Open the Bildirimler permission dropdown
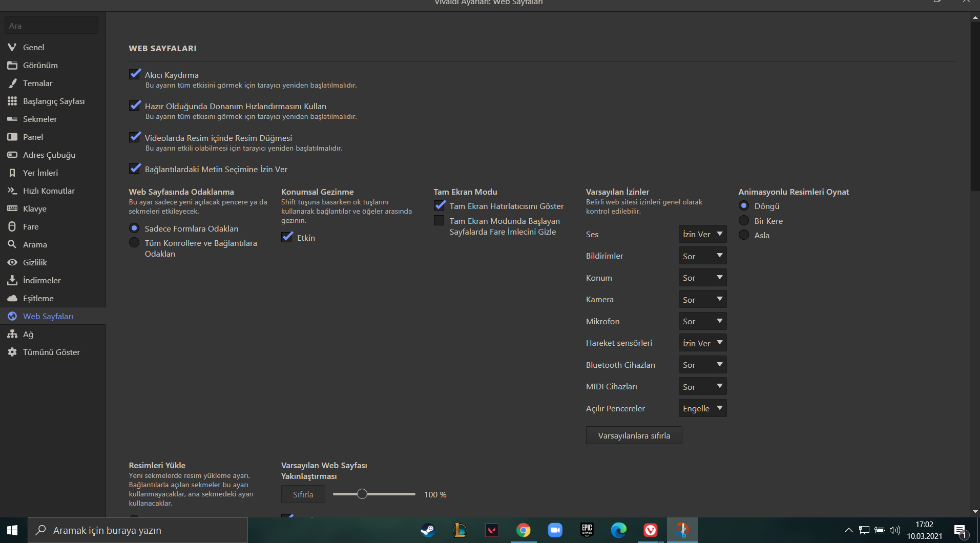The width and height of the screenshot is (980, 543). [x=702, y=256]
